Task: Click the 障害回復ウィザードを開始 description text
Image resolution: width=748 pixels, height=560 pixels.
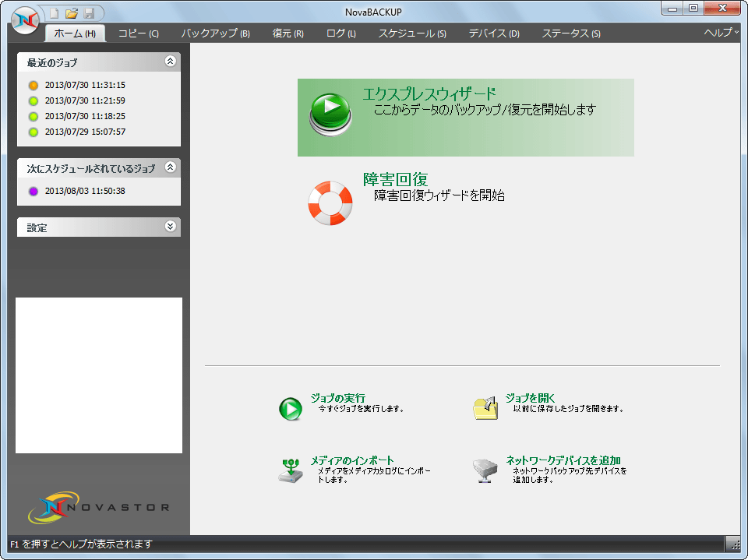Action: click(x=439, y=195)
